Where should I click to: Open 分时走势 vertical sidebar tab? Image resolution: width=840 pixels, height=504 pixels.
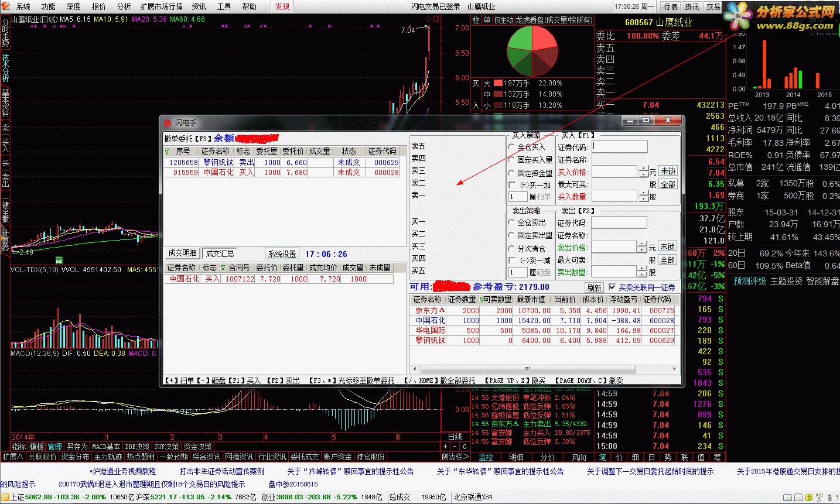tap(5, 34)
